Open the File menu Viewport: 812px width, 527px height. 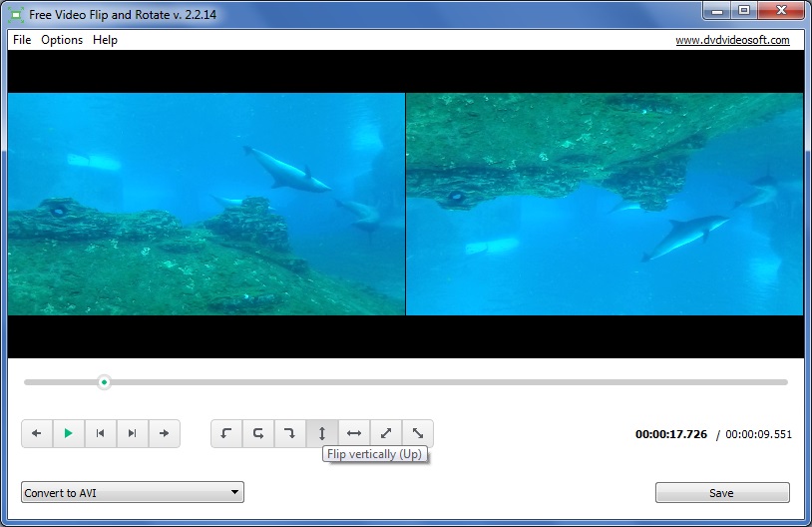tap(22, 40)
